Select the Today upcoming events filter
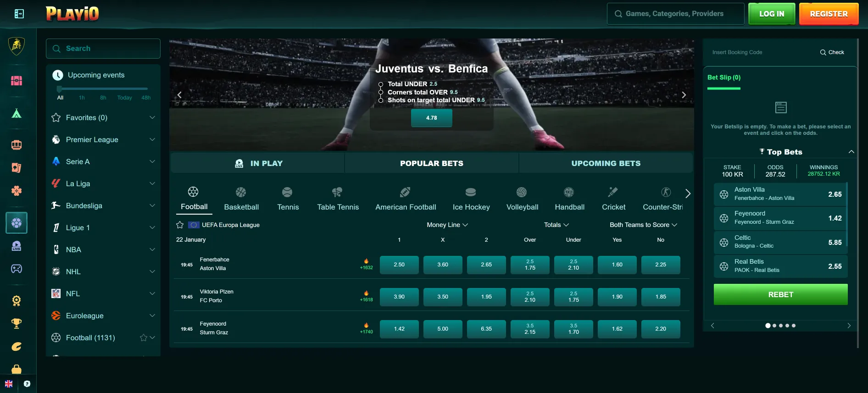 tap(124, 98)
